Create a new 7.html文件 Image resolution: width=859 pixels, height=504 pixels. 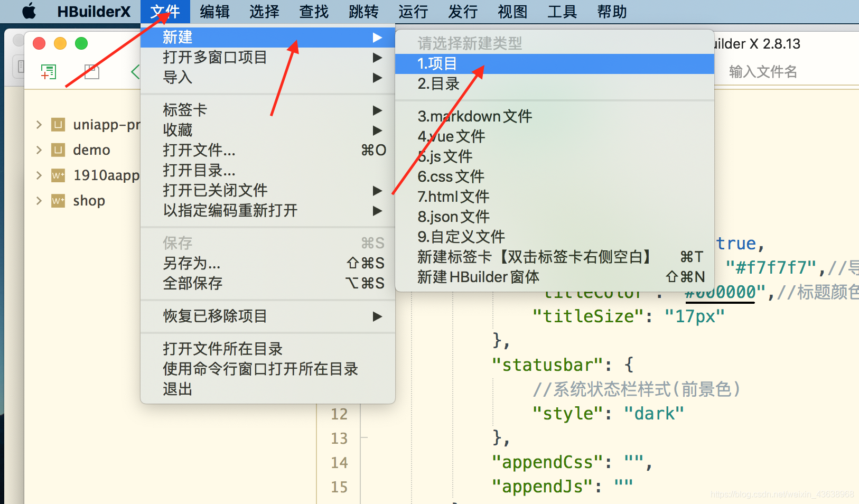pyautogui.click(x=555, y=197)
